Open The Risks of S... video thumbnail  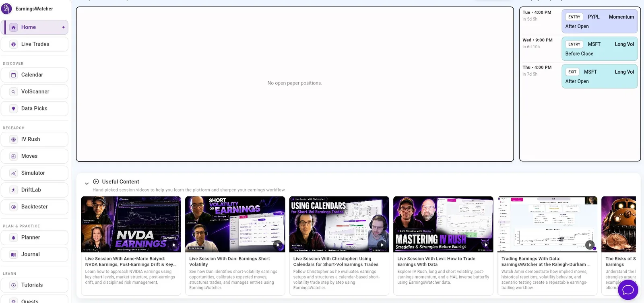coord(619,224)
